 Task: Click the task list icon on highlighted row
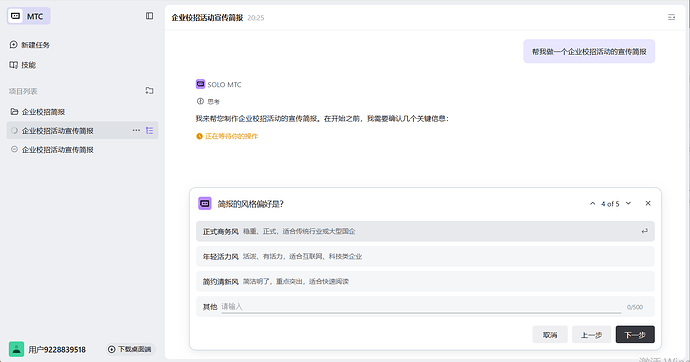pyautogui.click(x=150, y=131)
